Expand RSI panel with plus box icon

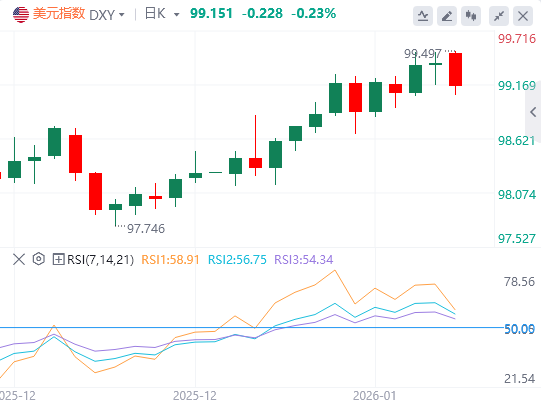click(58, 259)
